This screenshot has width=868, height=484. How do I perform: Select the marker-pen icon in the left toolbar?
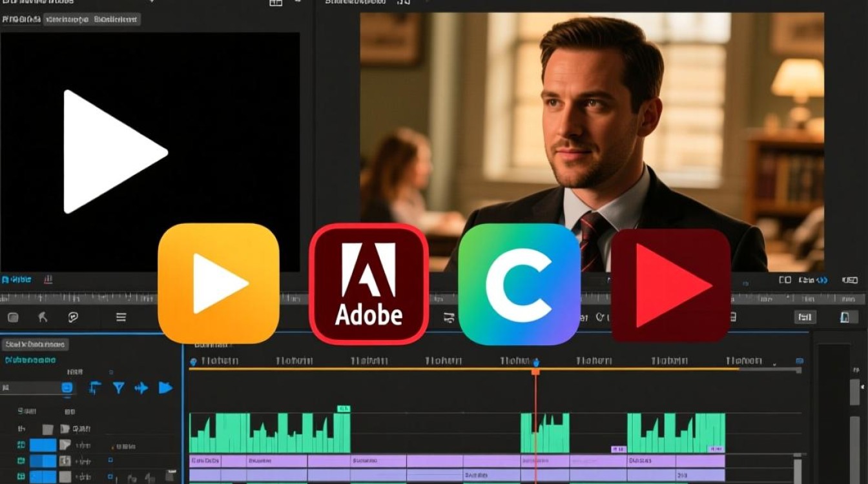[43, 317]
